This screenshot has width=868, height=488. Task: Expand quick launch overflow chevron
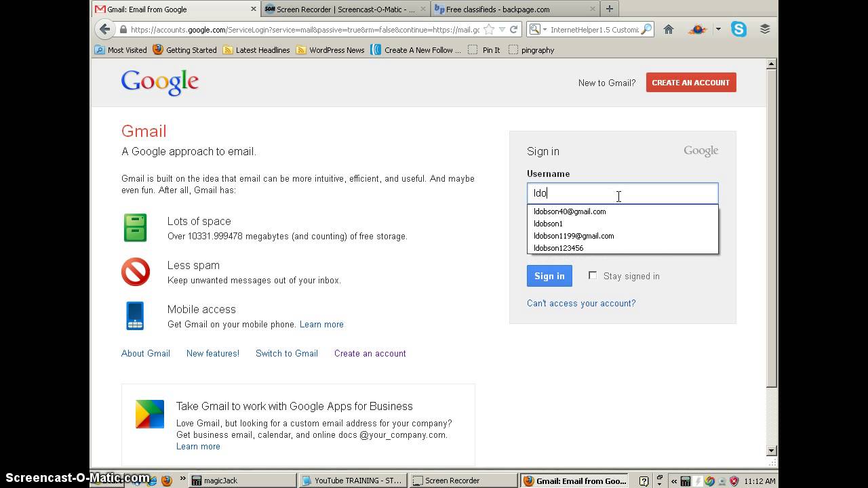183,480
